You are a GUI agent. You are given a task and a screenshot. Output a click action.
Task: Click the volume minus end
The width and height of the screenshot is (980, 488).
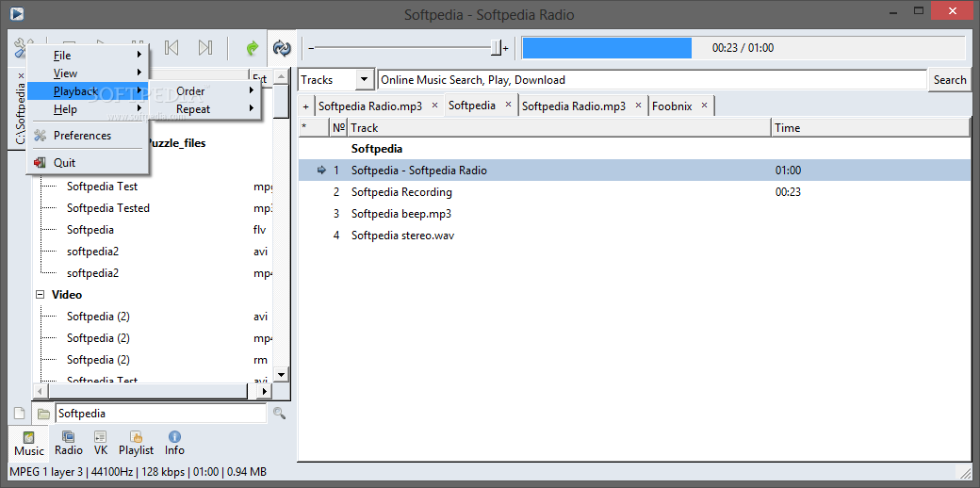click(311, 48)
